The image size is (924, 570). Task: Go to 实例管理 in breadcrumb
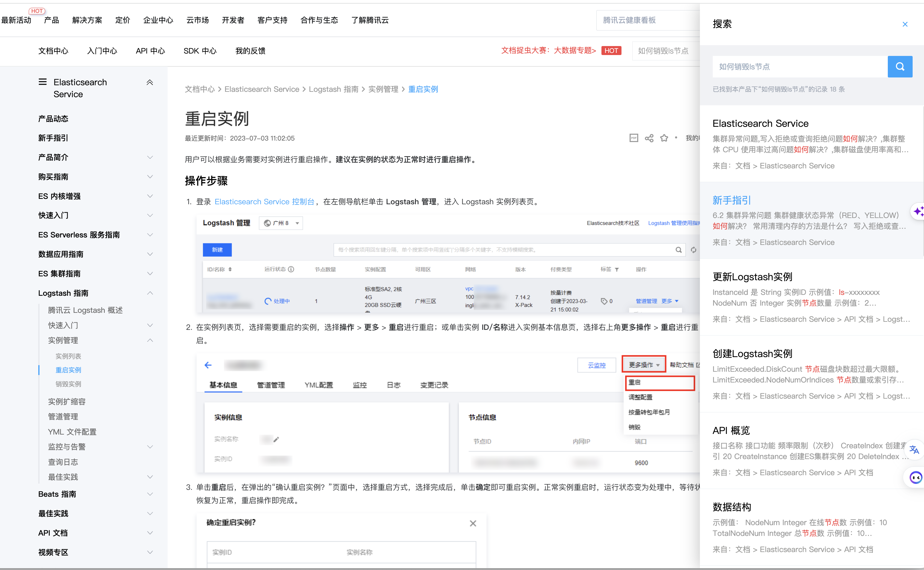point(383,89)
